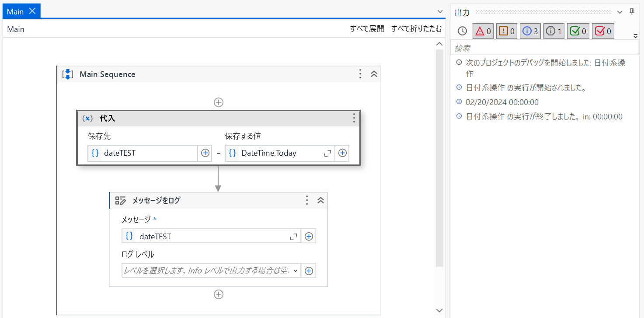Select the 次のプロジェクトのデバッグを開始しました log entry
The width and height of the screenshot is (644, 318).
pyautogui.click(x=544, y=68)
